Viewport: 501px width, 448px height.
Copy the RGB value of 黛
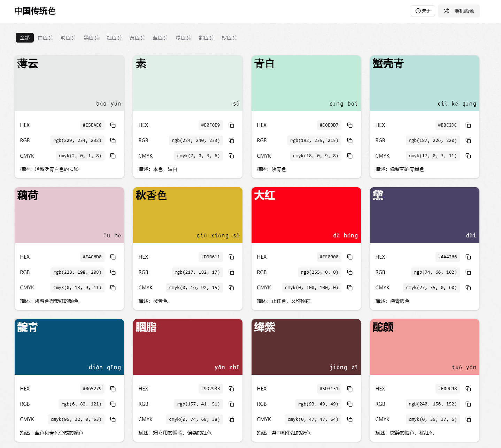point(468,272)
